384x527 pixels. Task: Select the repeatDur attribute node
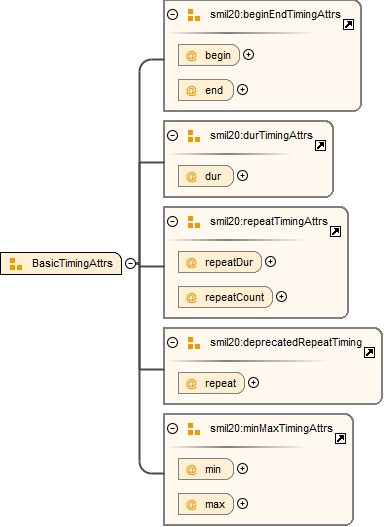tap(220, 262)
